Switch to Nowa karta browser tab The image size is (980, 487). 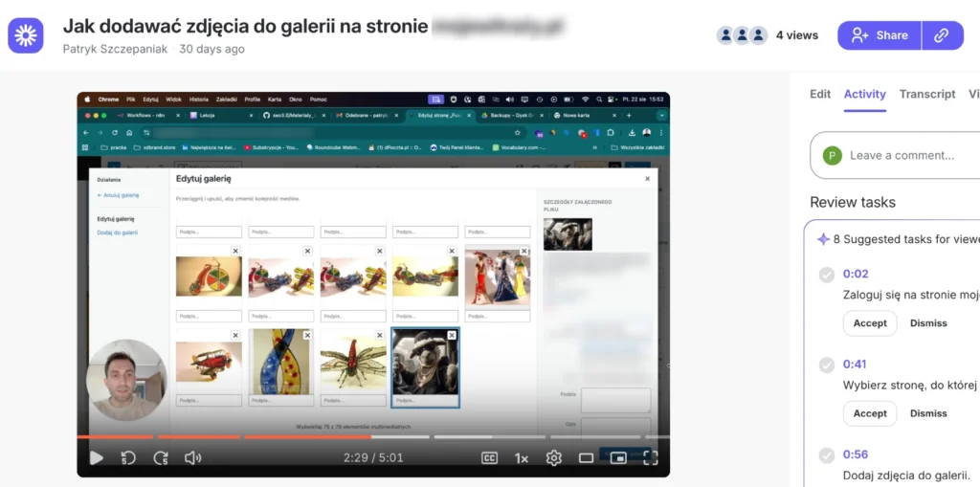[x=585, y=116]
